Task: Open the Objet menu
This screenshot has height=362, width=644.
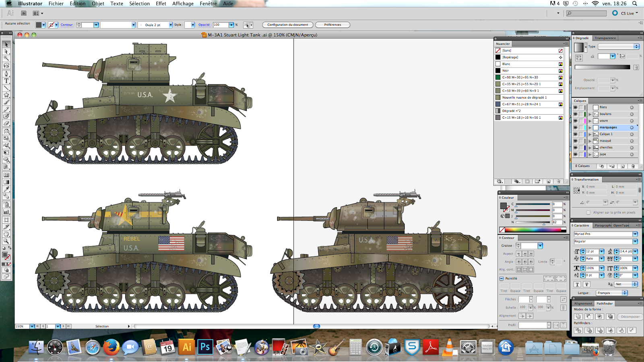Action: [98, 4]
